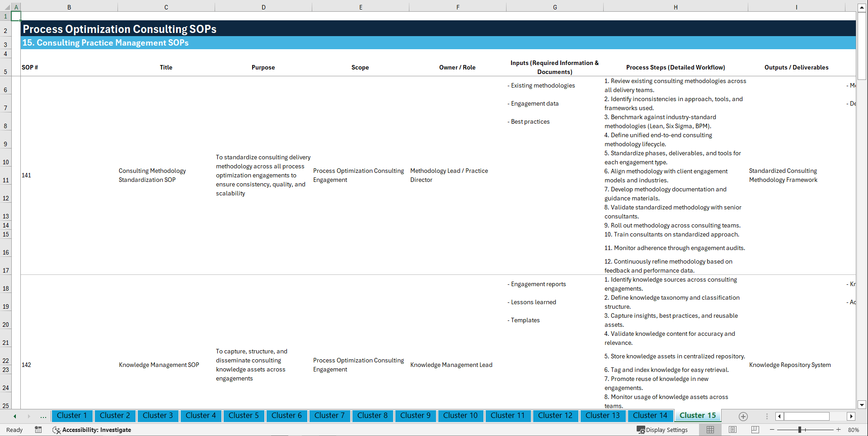868x436 pixels.
Task: Click the 80% zoom level
Action: click(854, 430)
